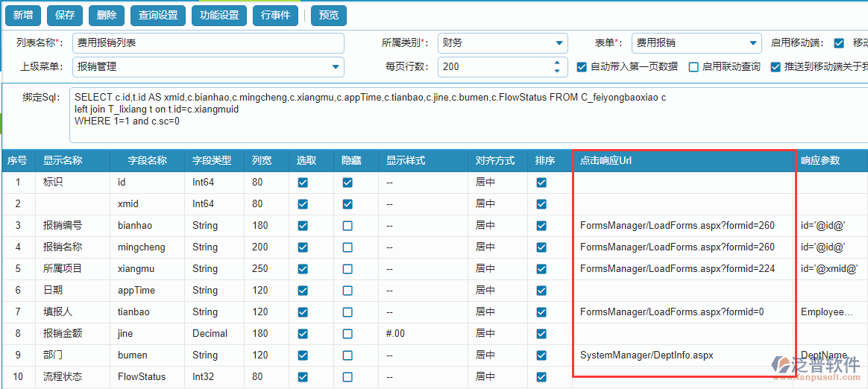
Task: Expand the 表单 dropdown
Action: coord(752,43)
